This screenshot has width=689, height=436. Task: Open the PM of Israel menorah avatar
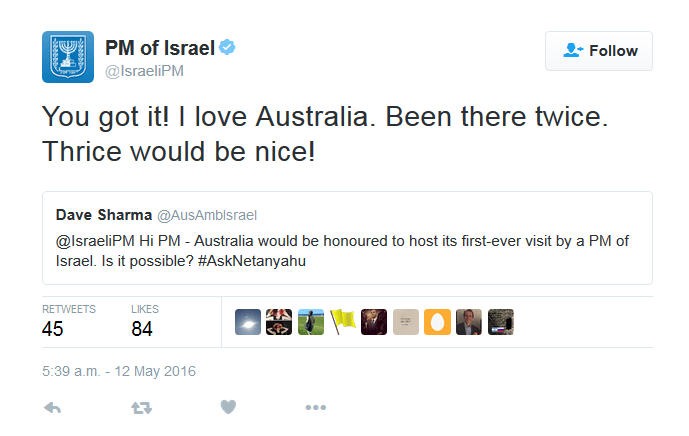[x=67, y=57]
